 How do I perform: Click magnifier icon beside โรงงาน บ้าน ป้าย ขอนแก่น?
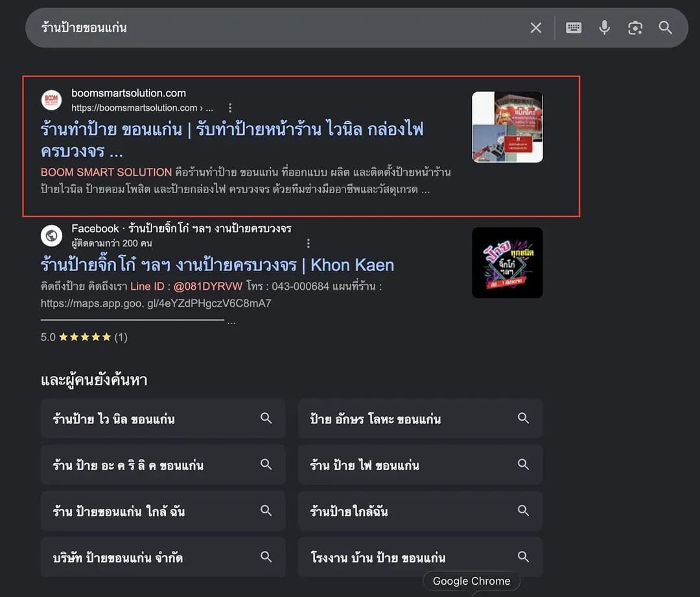click(523, 557)
